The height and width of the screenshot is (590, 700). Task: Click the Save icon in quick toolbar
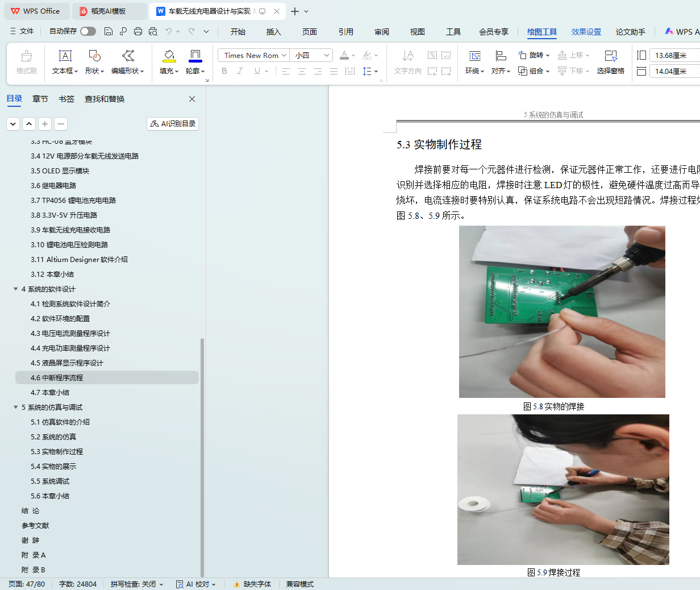pyautogui.click(x=109, y=32)
